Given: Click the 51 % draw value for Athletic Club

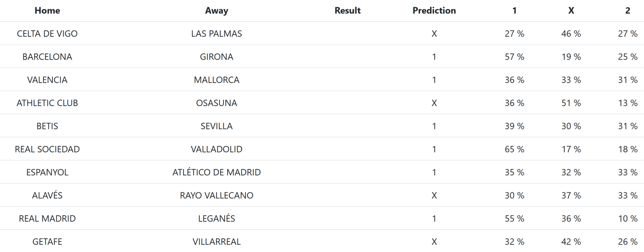Looking at the screenshot, I should point(571,103).
